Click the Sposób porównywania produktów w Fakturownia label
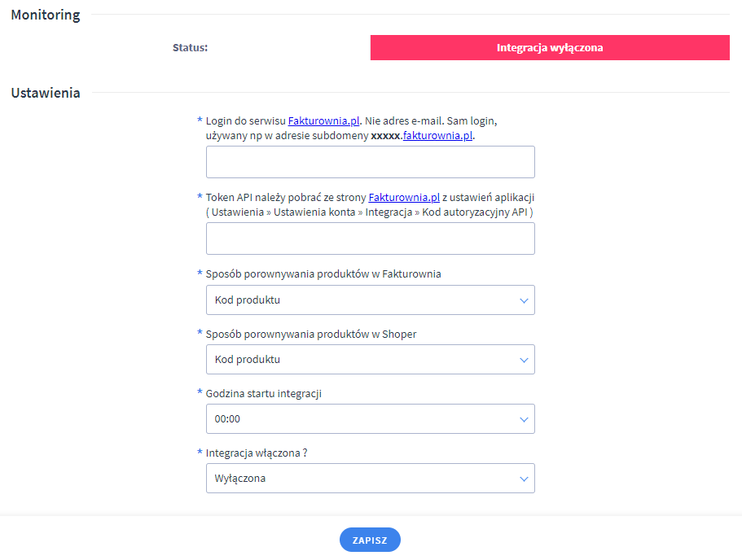The height and width of the screenshot is (560, 742). (x=323, y=275)
